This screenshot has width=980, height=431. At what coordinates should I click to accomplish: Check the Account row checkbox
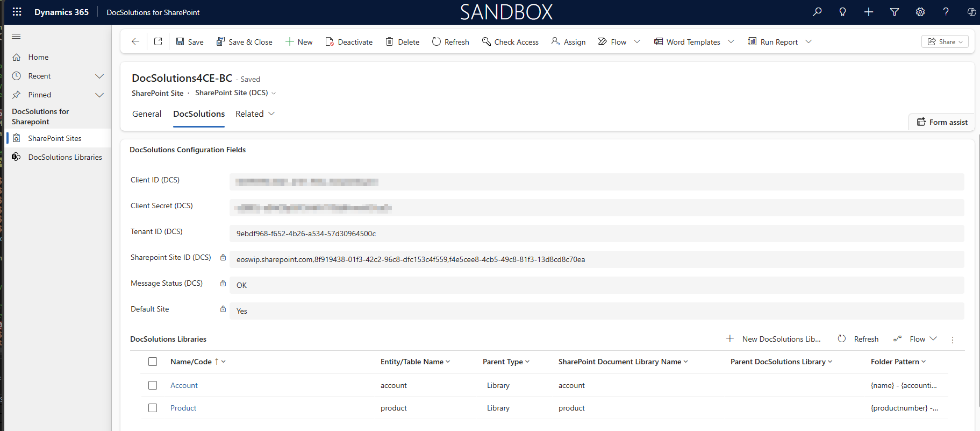click(x=153, y=385)
